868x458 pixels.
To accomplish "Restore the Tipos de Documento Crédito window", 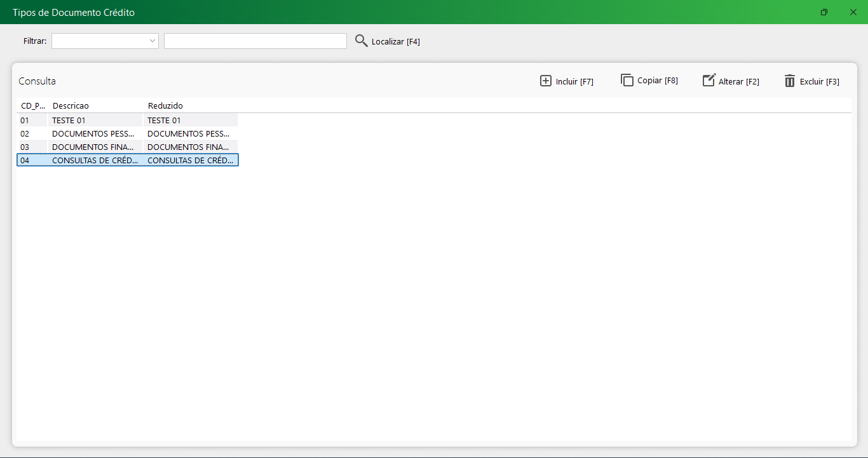I will (x=824, y=12).
